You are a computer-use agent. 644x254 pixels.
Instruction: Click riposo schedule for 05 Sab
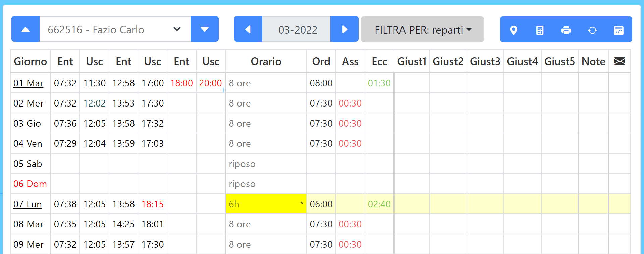tap(242, 164)
